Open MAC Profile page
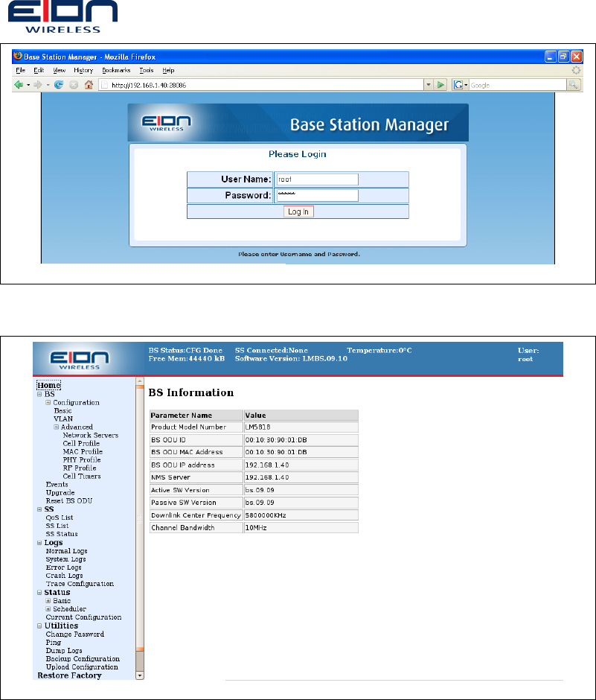 (83, 451)
